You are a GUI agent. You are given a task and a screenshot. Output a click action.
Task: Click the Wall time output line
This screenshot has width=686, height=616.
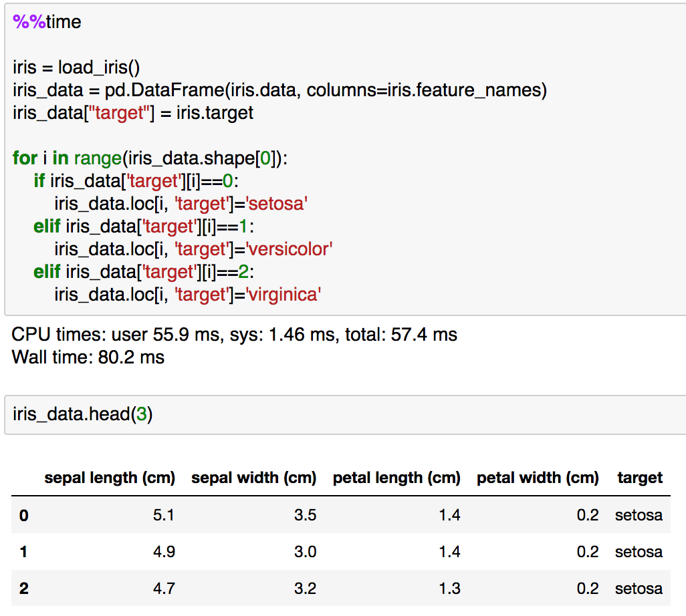(x=88, y=357)
